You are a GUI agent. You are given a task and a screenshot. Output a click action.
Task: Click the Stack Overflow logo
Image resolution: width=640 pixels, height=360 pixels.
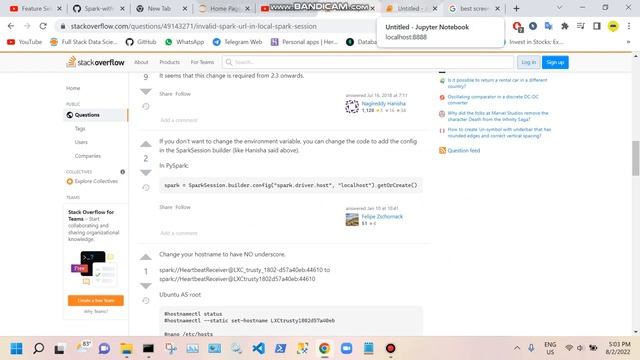coord(96,62)
